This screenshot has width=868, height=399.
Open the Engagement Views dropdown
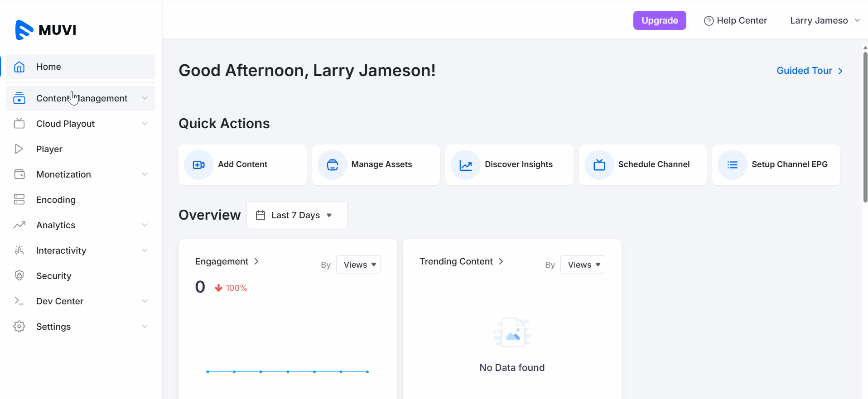point(358,265)
